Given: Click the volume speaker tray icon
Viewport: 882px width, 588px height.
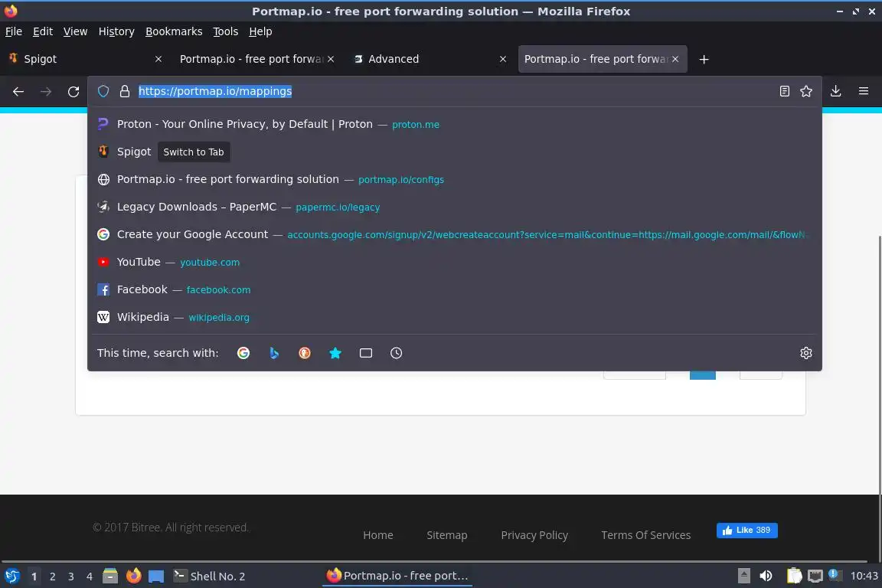Looking at the screenshot, I should 766,576.
